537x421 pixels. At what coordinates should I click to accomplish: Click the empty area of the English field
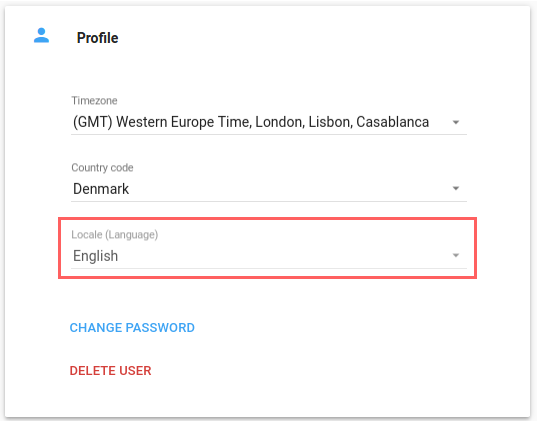click(x=284, y=256)
